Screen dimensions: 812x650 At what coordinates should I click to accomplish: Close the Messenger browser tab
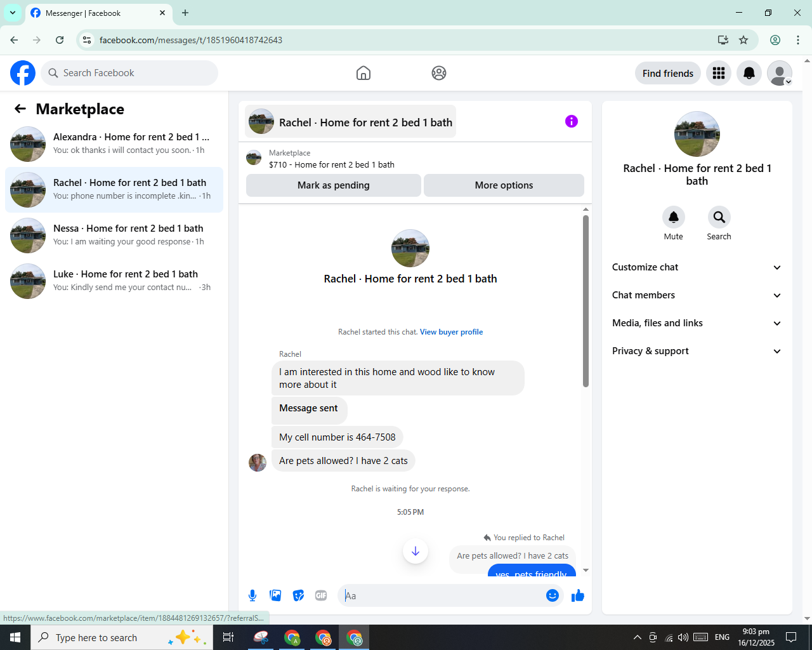pos(162,13)
